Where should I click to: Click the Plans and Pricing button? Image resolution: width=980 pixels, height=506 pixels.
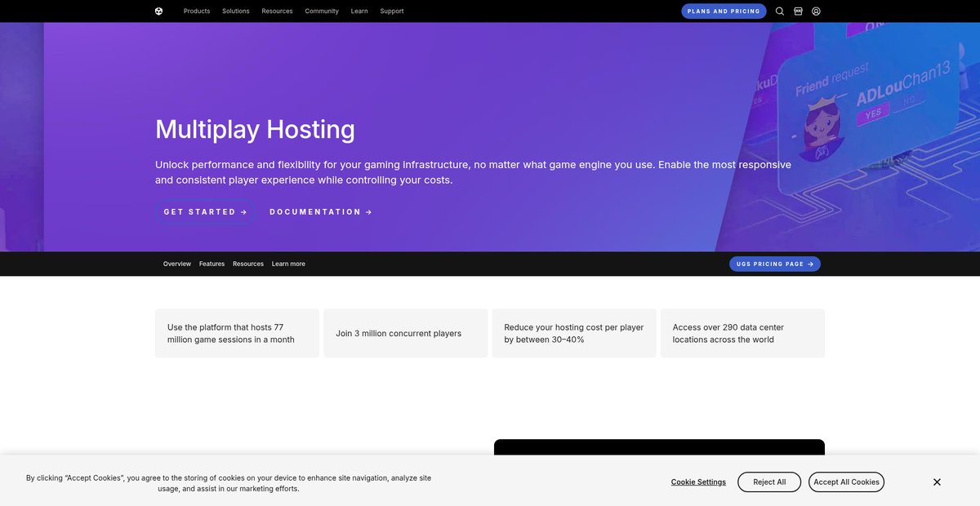click(724, 11)
